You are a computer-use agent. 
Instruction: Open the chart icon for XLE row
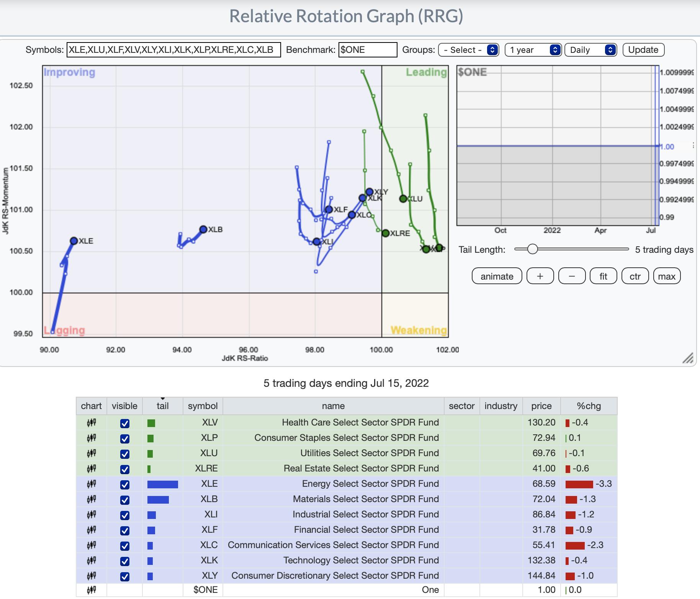(91, 484)
